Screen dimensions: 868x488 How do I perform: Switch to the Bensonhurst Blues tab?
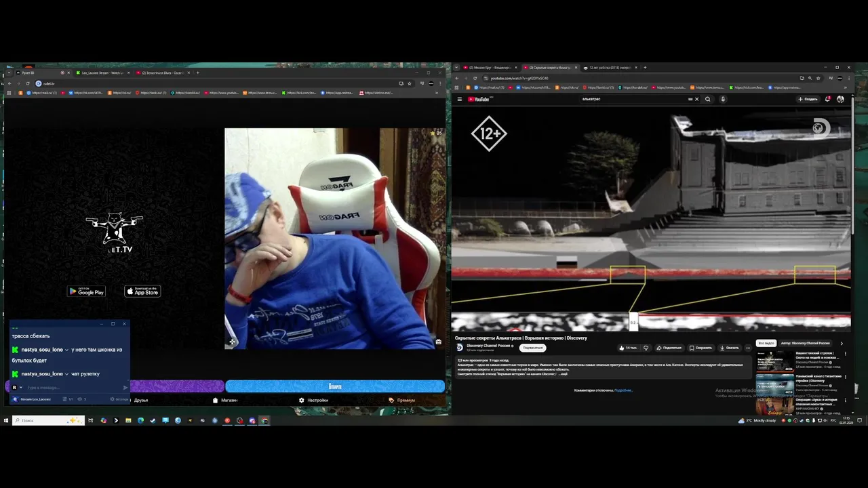pyautogui.click(x=162, y=73)
